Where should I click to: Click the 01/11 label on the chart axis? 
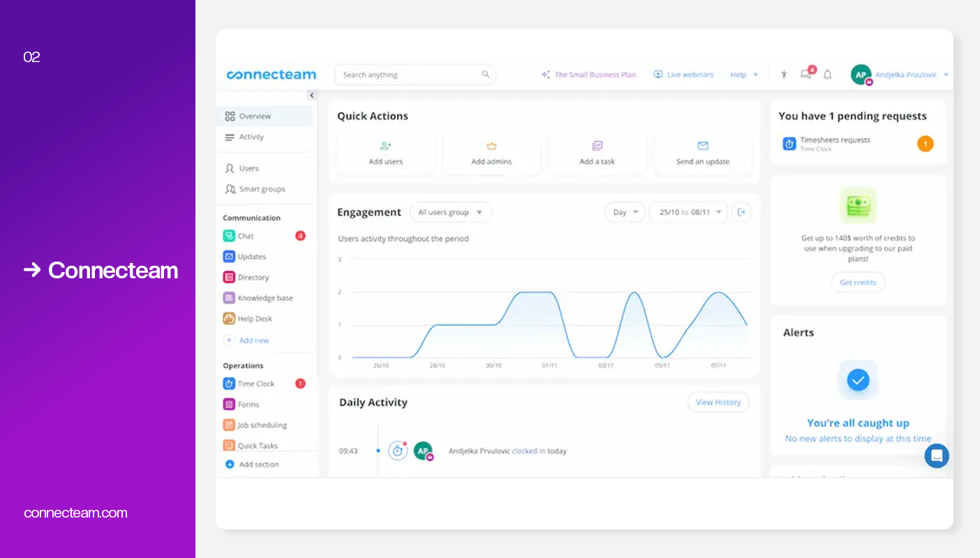pyautogui.click(x=550, y=365)
